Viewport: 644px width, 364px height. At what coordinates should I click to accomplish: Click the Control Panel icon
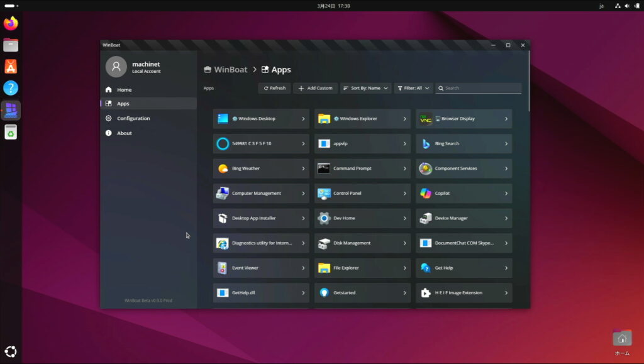click(x=324, y=194)
